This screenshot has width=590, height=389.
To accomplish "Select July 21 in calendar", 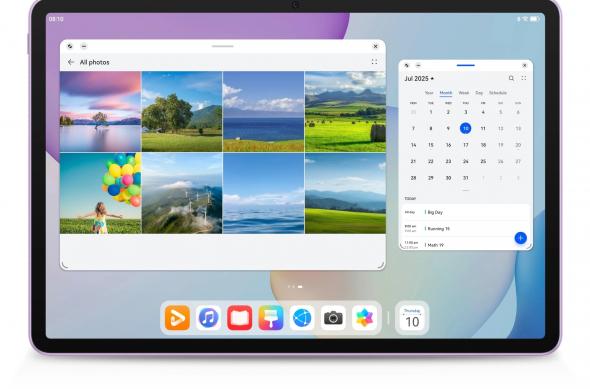I will (x=413, y=161).
